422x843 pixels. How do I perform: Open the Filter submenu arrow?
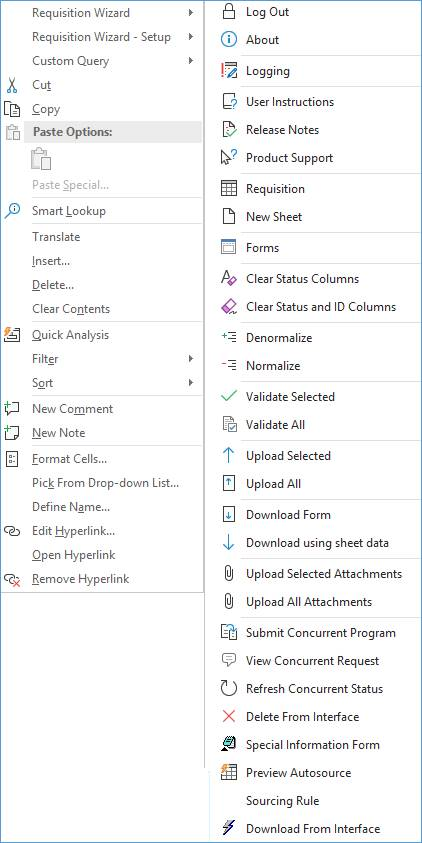tap(191, 359)
